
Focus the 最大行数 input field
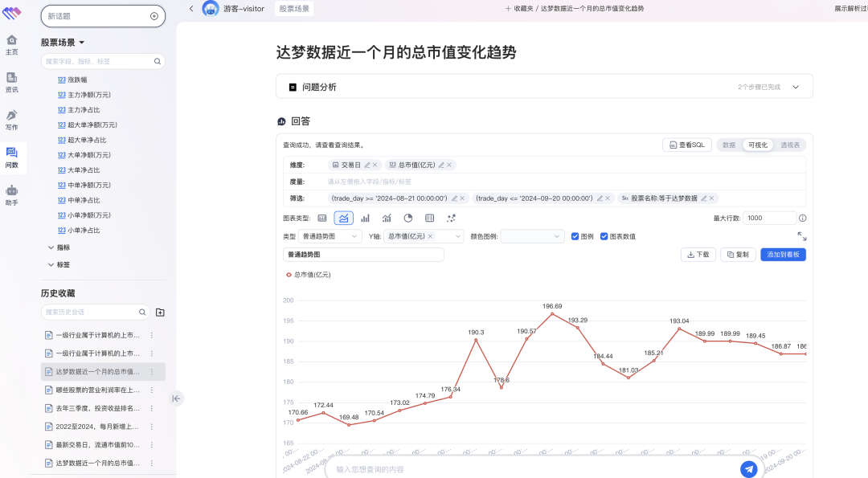tap(769, 218)
